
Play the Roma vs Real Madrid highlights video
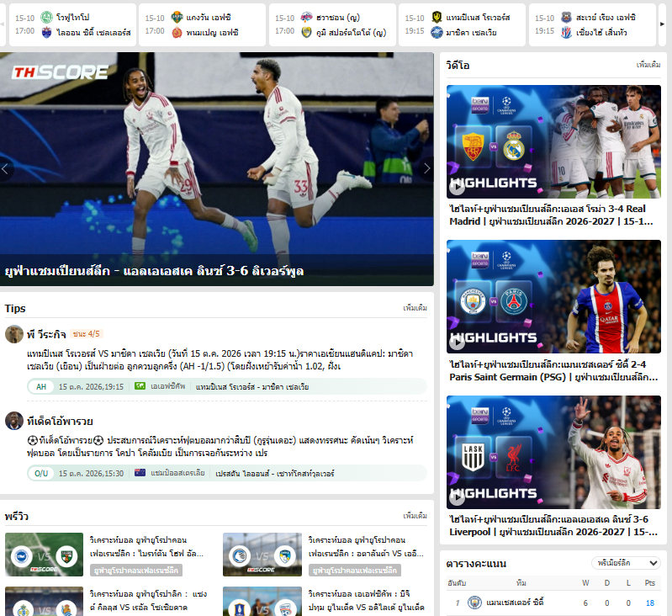(457, 187)
